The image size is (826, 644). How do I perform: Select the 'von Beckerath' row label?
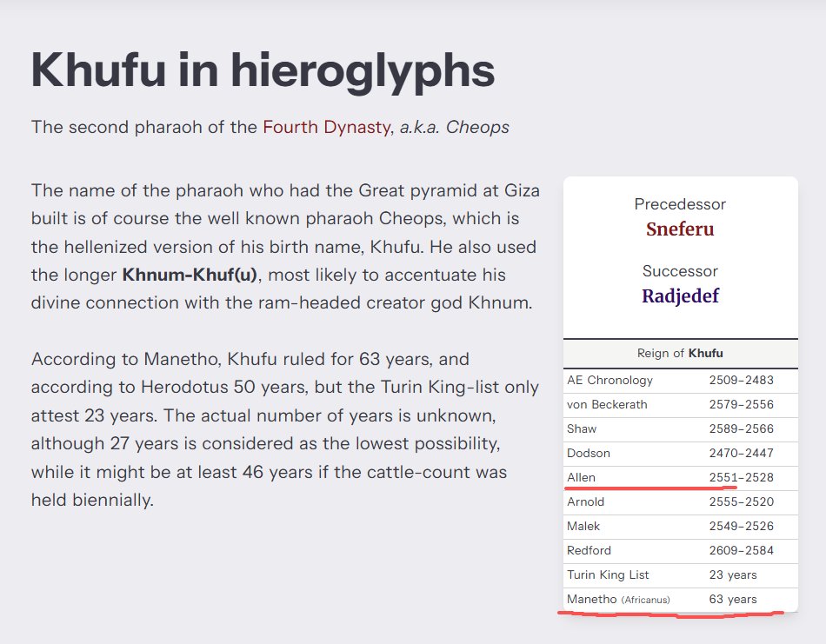[607, 404]
